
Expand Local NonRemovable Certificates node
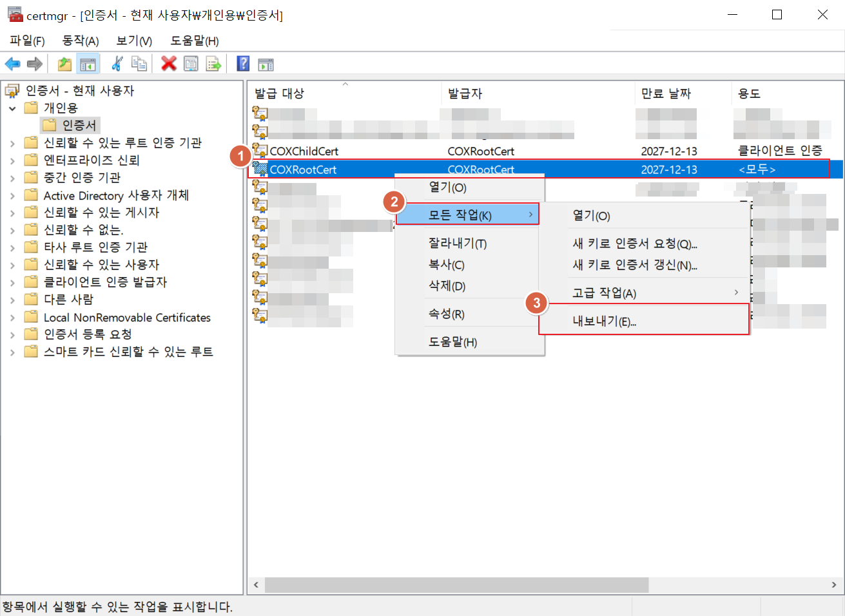click(12, 317)
